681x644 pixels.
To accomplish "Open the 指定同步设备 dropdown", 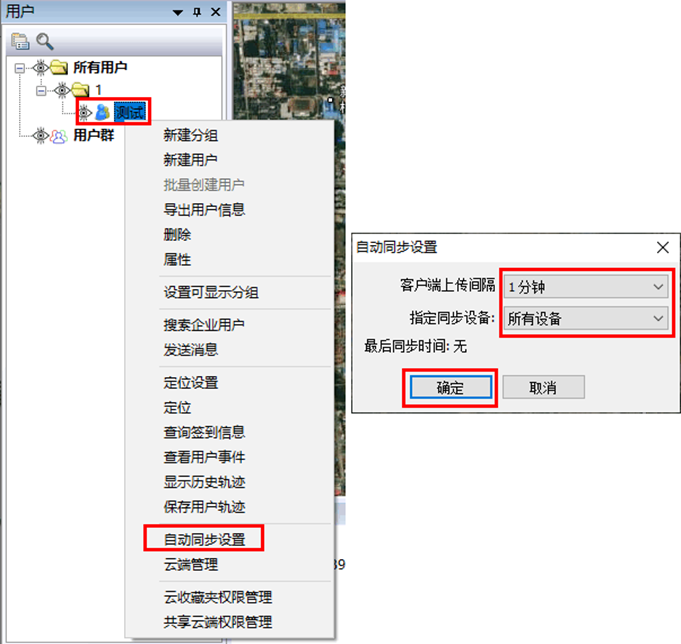I will point(585,318).
